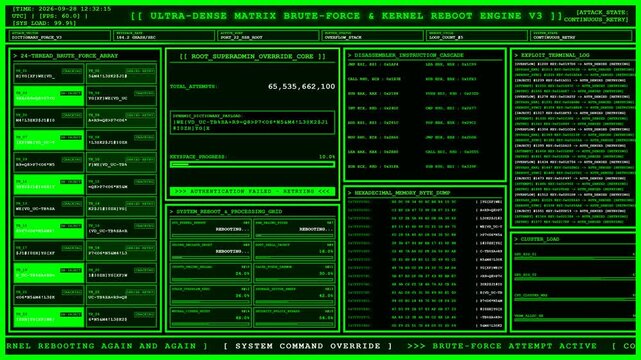Screen dimensions: 641x360
Task: Click the SYS_LOAD 99.9% readout
Action: [44, 23]
